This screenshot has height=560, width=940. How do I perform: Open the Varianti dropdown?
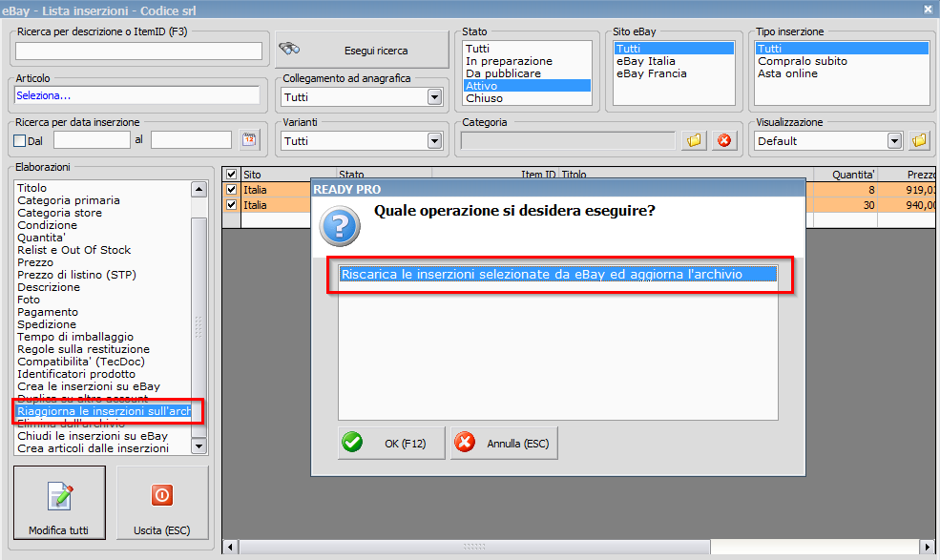pyautogui.click(x=434, y=141)
